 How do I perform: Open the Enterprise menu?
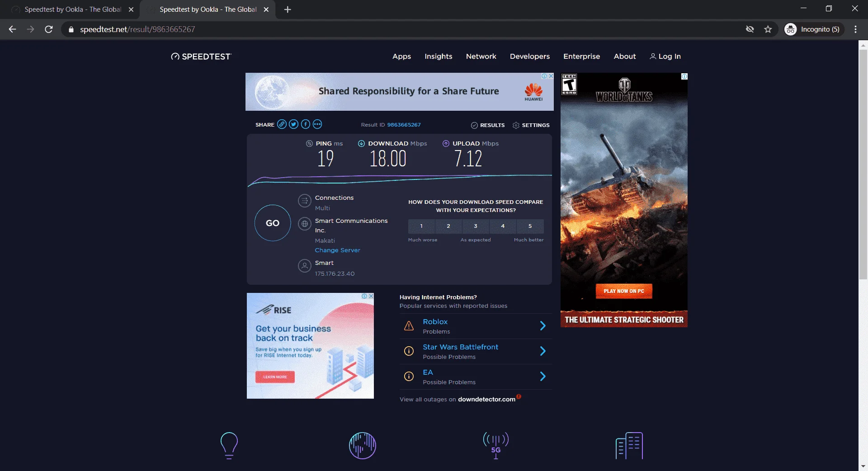click(581, 57)
